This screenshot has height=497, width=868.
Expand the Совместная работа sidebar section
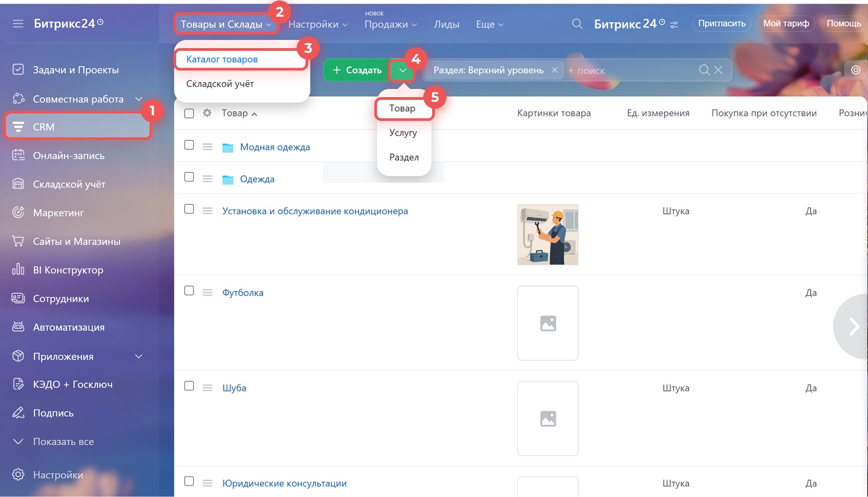pos(139,99)
